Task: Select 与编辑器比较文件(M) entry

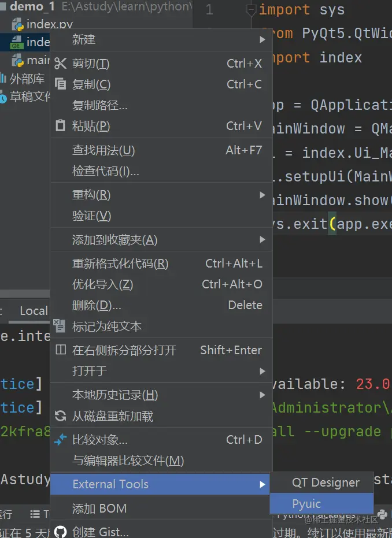Action: [x=161, y=460]
